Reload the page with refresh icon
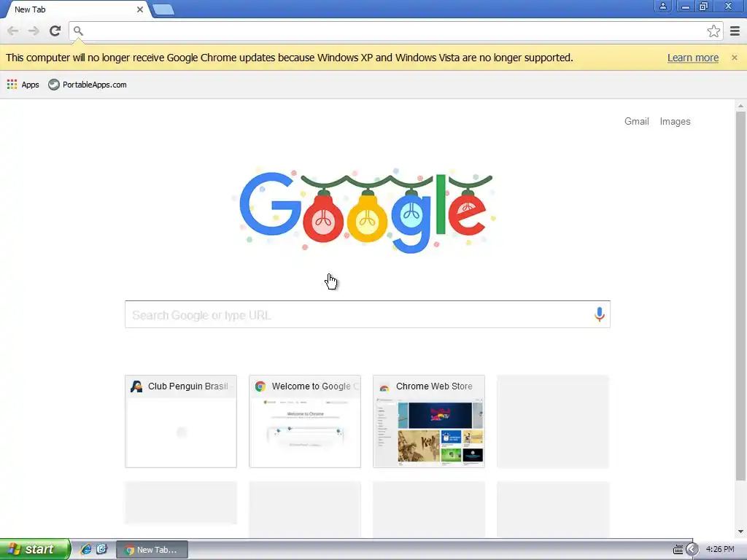The width and height of the screenshot is (747, 560). point(55,31)
